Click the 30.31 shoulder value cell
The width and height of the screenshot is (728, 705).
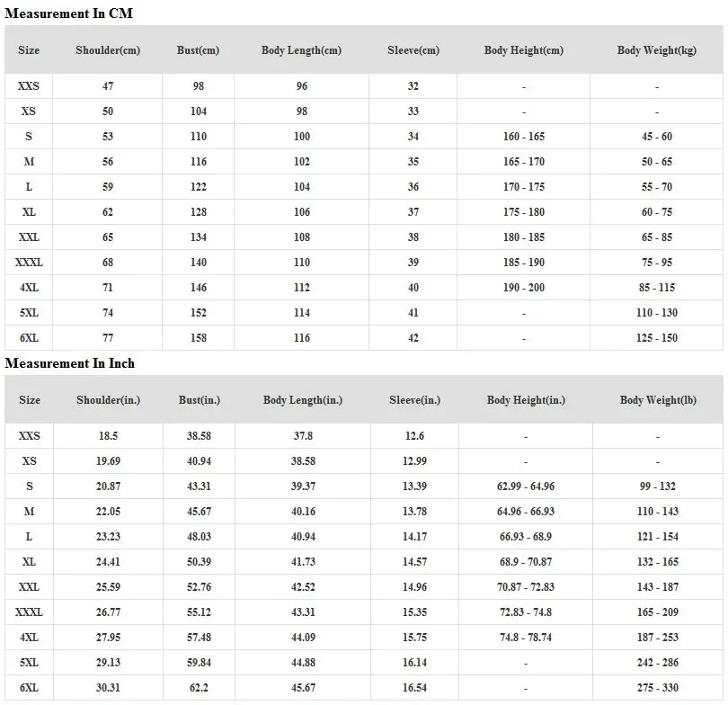(108, 688)
